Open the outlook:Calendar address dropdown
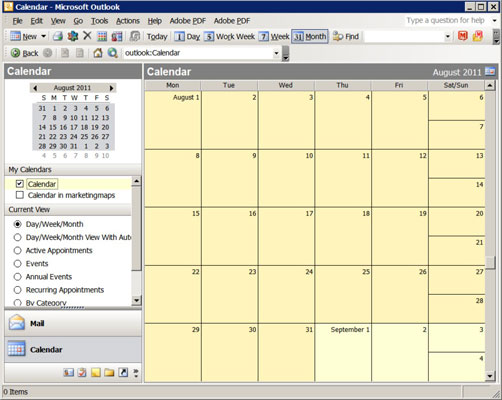 (x=276, y=53)
